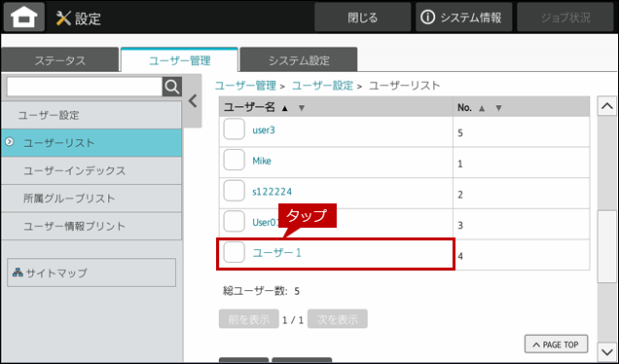
Task: Open the Mike user entry
Action: pos(262,162)
